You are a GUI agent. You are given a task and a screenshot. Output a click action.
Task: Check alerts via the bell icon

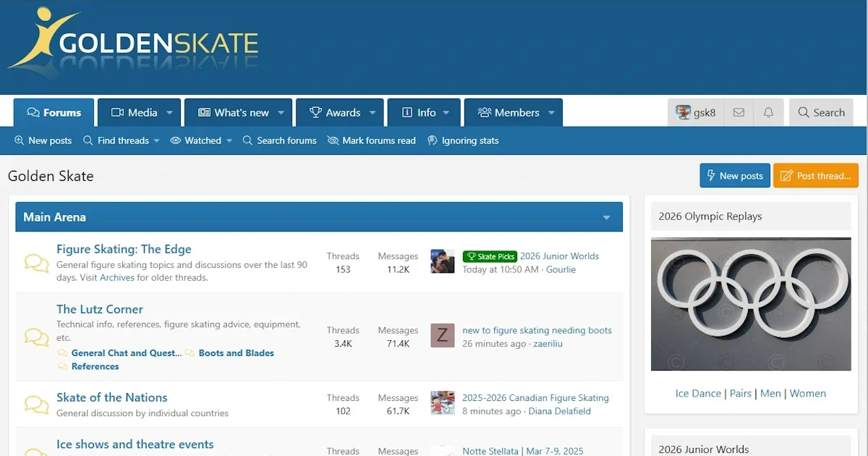[768, 112]
